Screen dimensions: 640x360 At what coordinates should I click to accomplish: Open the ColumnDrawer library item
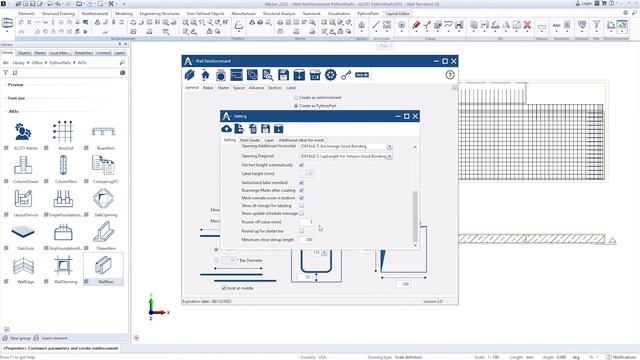(23, 165)
